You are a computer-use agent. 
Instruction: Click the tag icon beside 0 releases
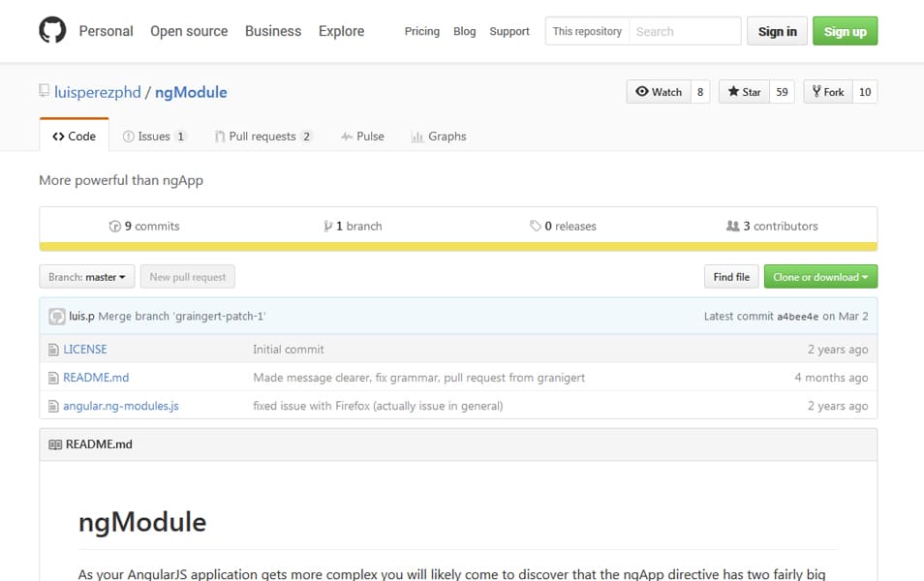pos(535,227)
